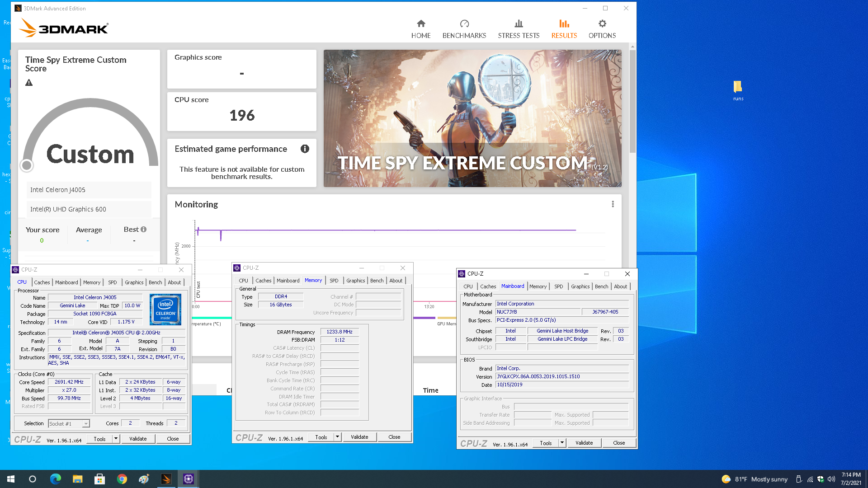Open network icon in system tray
This screenshot has width=868, height=488.
coord(810,479)
